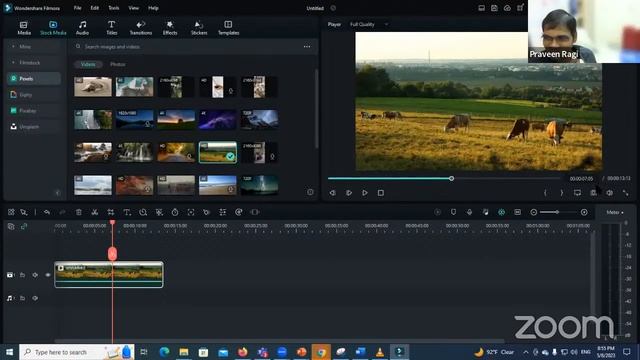The image size is (640, 360).
Task: Open the three-dots options next to search
Action: (307, 47)
